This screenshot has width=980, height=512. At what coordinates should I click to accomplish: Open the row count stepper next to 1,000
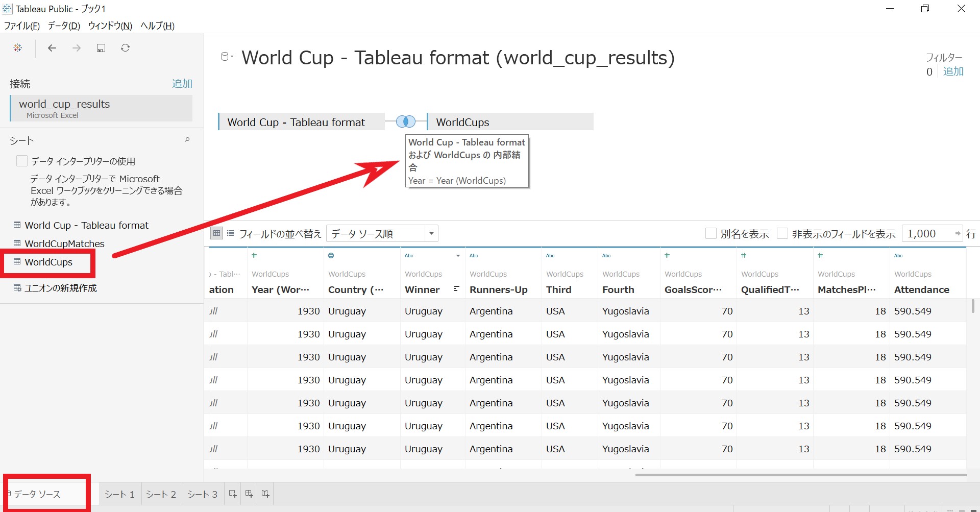tap(959, 233)
